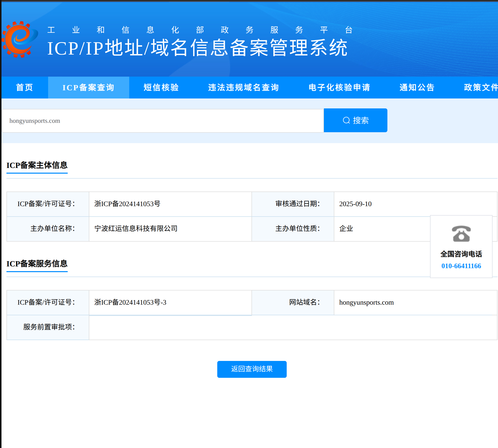Click the domain search input field
This screenshot has width=498, height=448.
coord(162,121)
